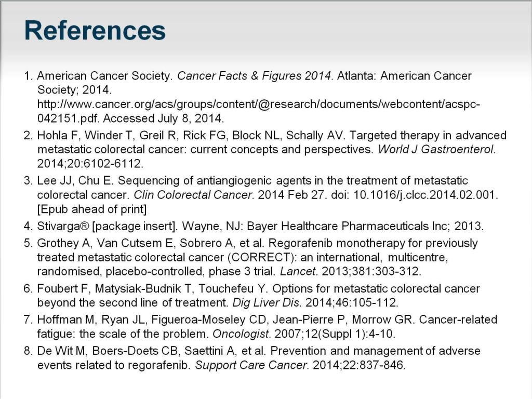Select reference 1 American Cancer Society
This screenshot has width=532, height=399.
[251, 97]
